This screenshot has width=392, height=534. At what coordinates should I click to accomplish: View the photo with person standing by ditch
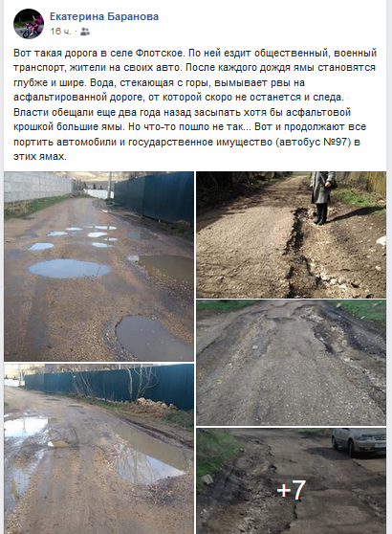click(x=292, y=234)
